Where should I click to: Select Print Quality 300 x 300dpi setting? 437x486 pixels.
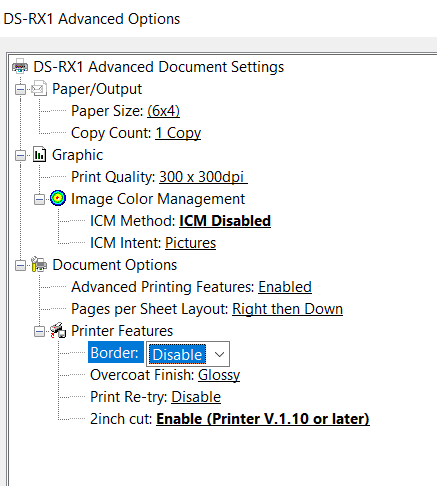[203, 177]
